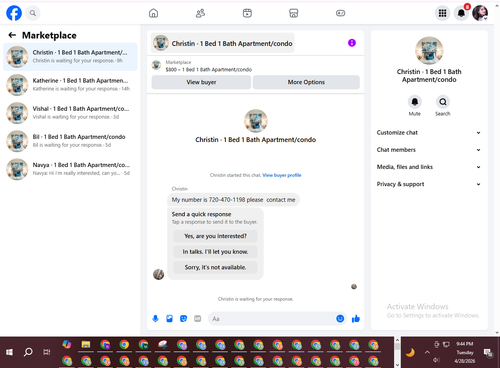Focus the Aa message input field
500x368 pixels.
pyautogui.click(x=272, y=319)
